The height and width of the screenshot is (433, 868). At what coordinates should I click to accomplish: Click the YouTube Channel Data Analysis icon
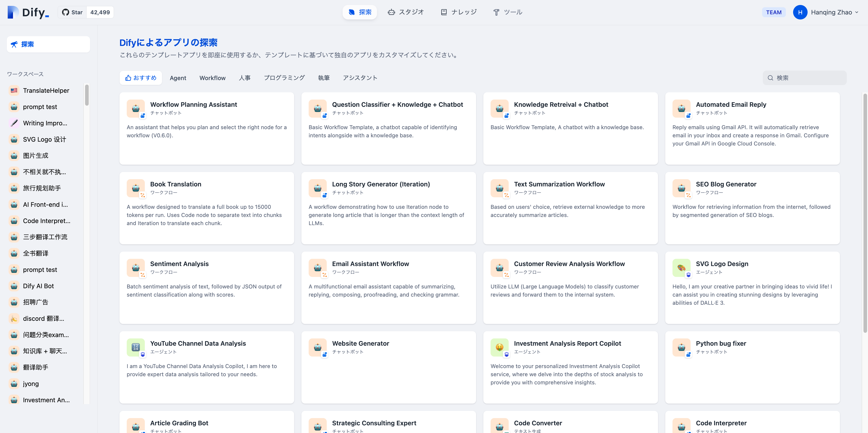click(x=136, y=347)
